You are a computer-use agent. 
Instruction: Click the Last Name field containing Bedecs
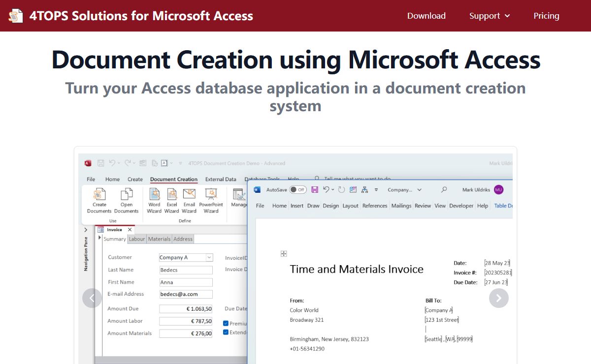186,270
